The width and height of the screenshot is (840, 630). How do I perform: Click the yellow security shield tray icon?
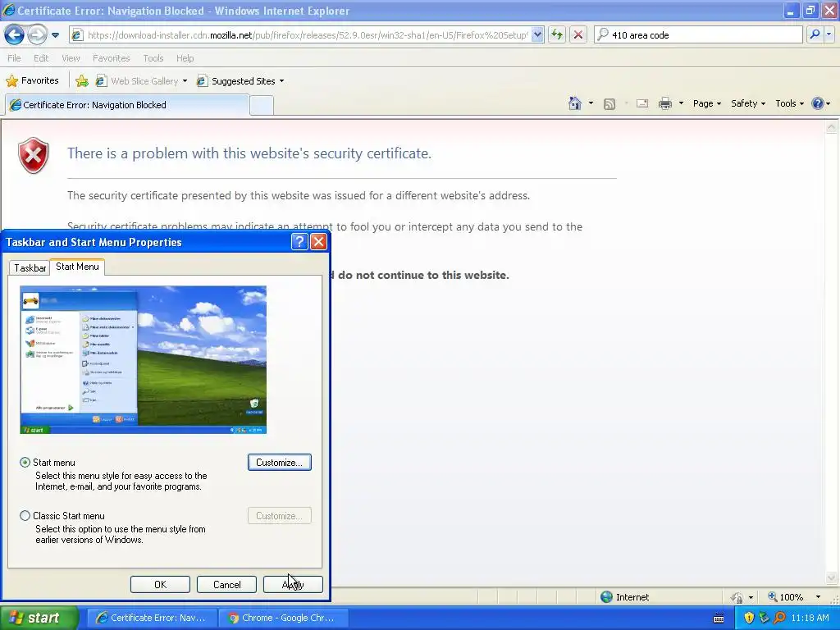[749, 618]
